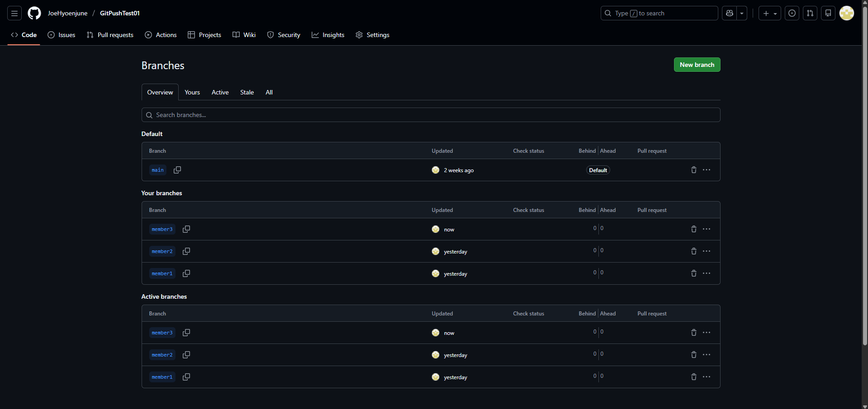Click the 'Default' badge on main row
Image resolution: width=868 pixels, height=409 pixels.
(x=598, y=170)
